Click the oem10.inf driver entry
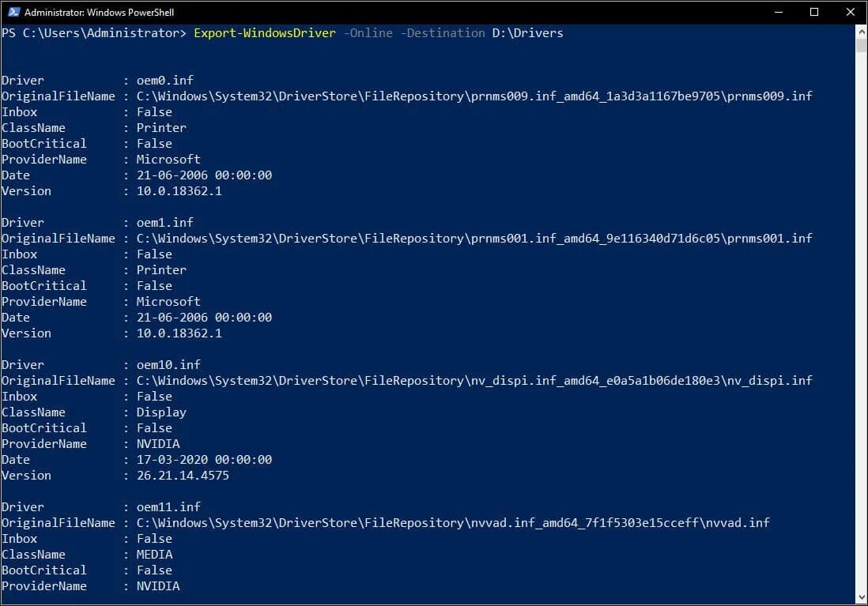The width and height of the screenshot is (868, 606). pos(168,365)
